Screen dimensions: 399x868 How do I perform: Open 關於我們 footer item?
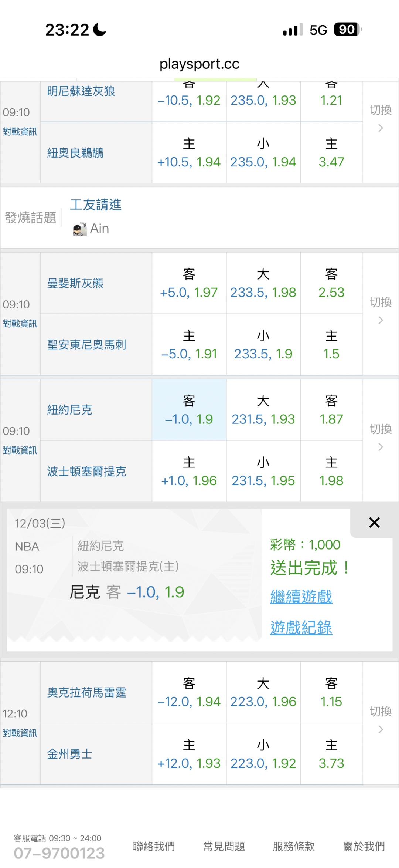point(364,846)
